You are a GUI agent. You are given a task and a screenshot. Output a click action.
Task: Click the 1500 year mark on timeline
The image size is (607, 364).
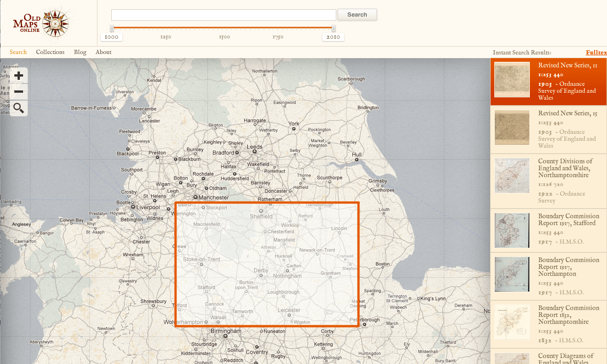click(x=224, y=37)
